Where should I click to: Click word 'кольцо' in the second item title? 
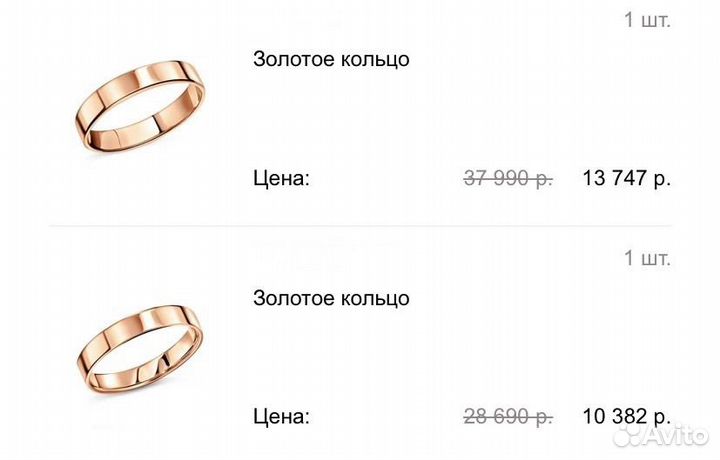[374, 299]
